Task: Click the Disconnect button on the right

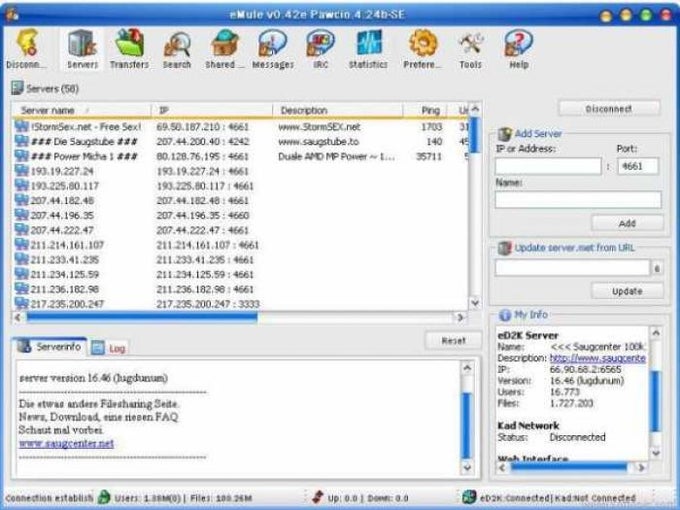Action: 609,108
